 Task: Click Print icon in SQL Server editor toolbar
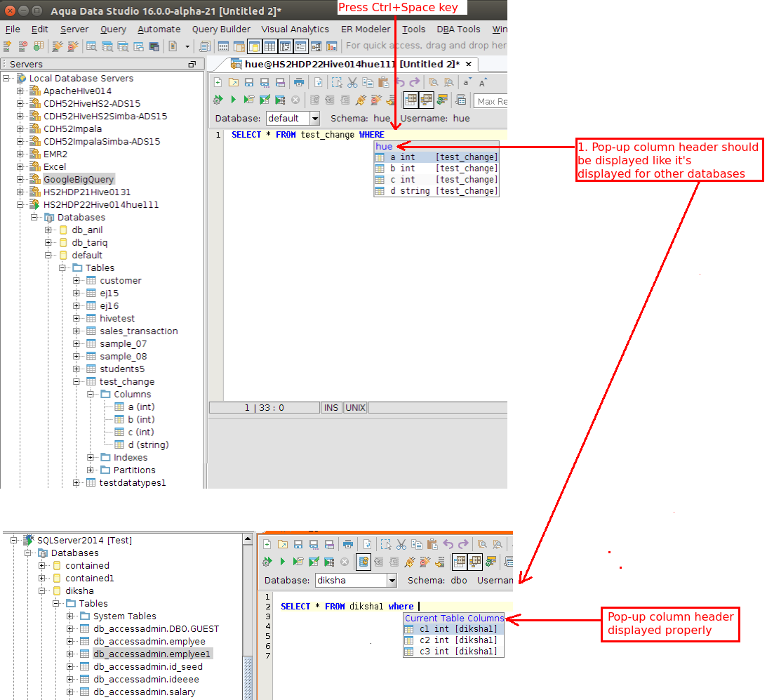(348, 544)
